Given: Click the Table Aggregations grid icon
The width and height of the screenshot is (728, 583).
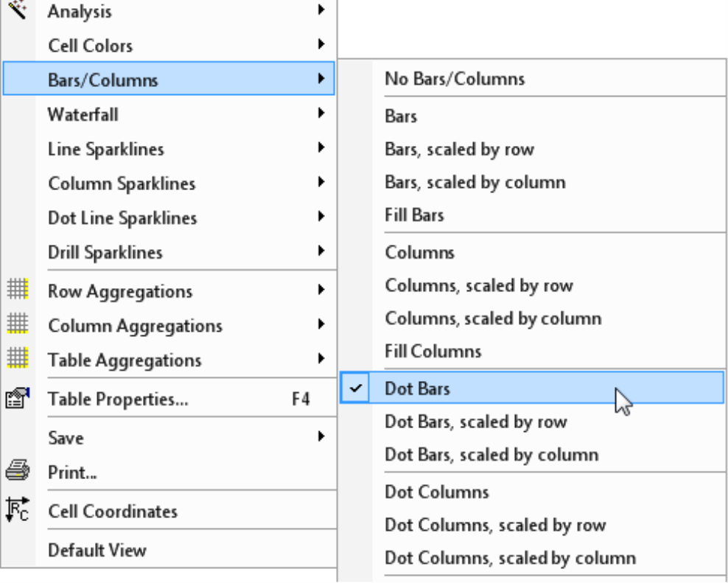Looking at the screenshot, I should (x=18, y=358).
